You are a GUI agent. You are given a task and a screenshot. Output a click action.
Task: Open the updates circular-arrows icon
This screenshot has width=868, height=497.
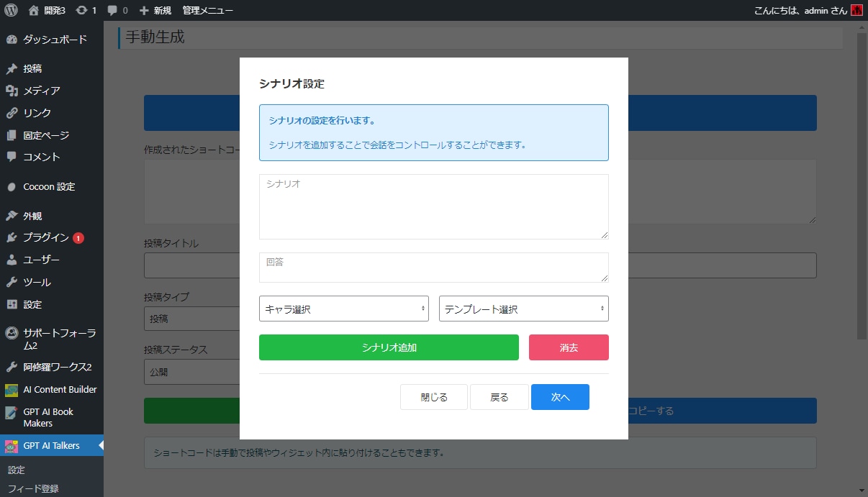click(81, 10)
